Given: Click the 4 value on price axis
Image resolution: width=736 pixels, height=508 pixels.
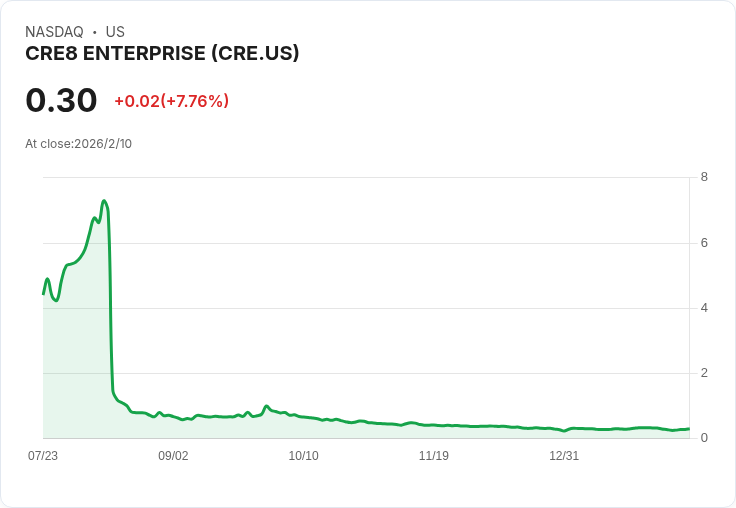Looking at the screenshot, I should (x=704, y=308).
